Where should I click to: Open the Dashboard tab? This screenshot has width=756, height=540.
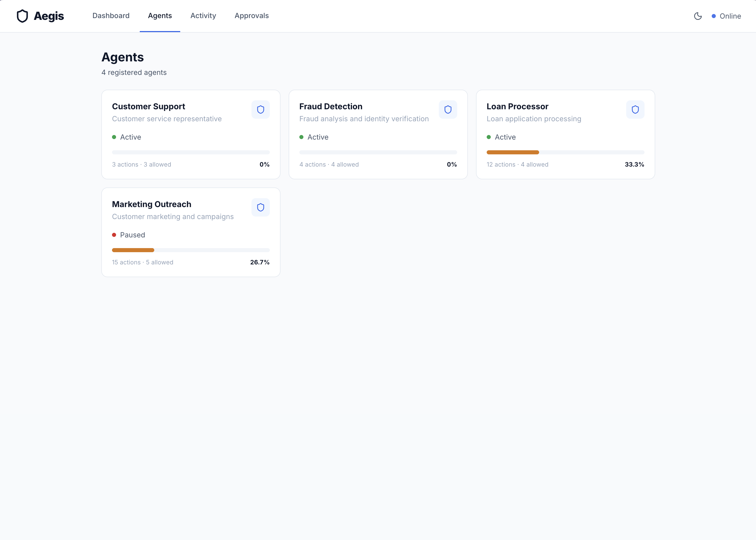pyautogui.click(x=111, y=16)
